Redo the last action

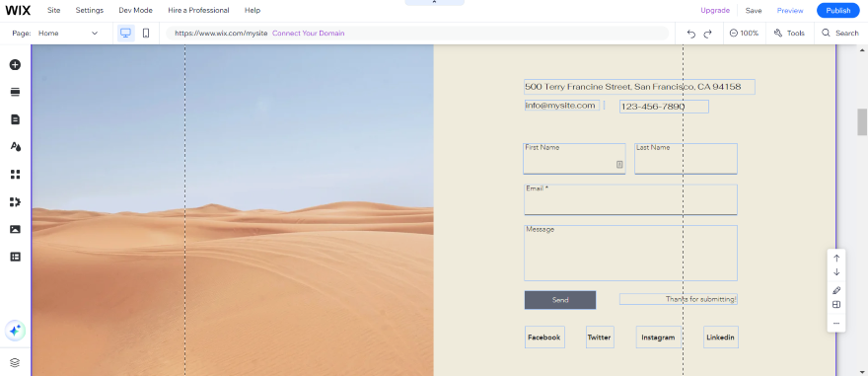(707, 34)
